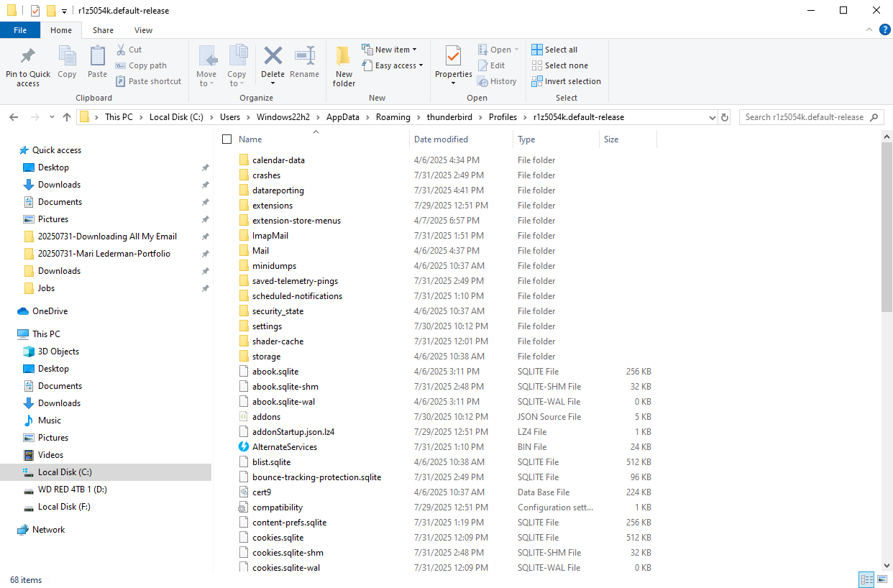Image resolution: width=893 pixels, height=588 pixels.
Task: Click Paste shortcut in the ribbon
Action: click(x=148, y=81)
